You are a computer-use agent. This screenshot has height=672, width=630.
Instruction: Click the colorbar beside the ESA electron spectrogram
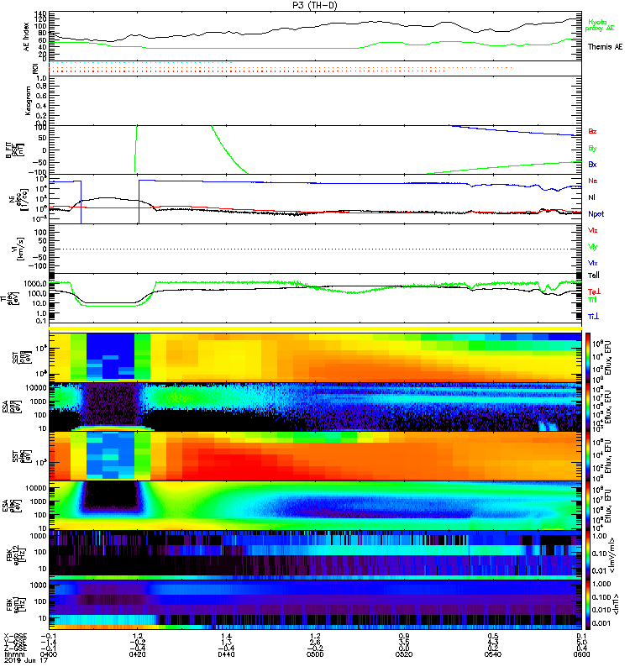(588, 506)
